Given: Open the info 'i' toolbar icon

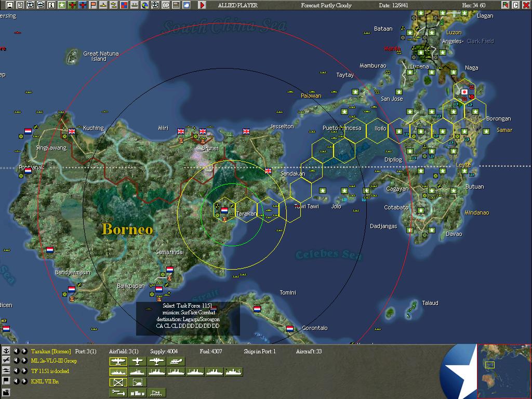Looking at the screenshot, I should [51, 5].
